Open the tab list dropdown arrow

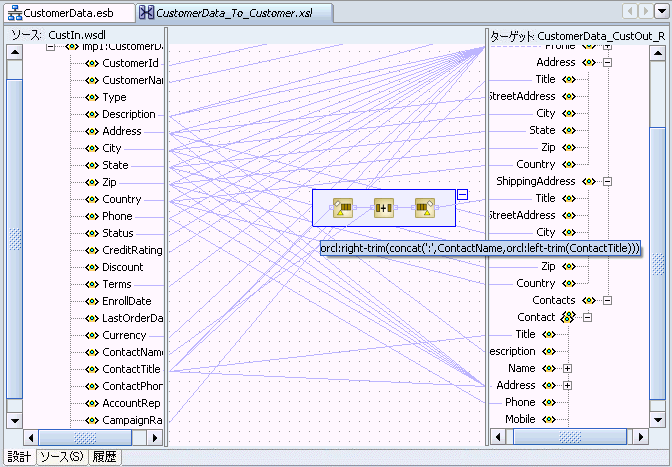pyautogui.click(x=661, y=12)
